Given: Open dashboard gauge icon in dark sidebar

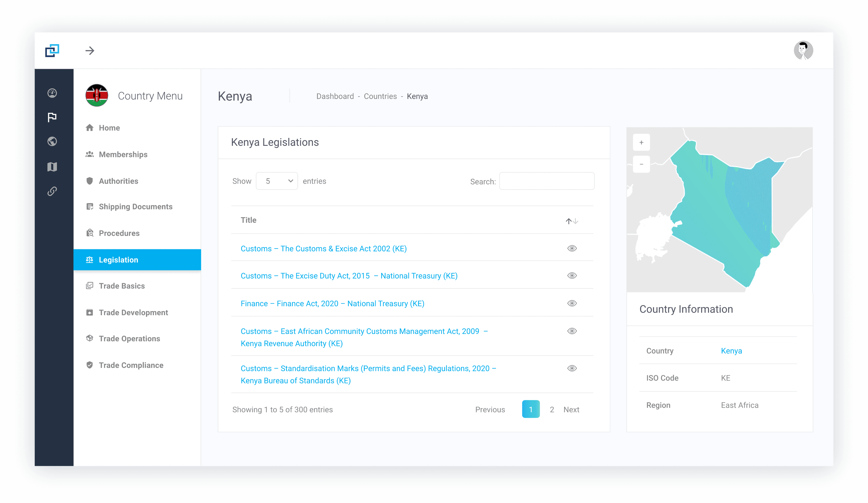Looking at the screenshot, I should 52,93.
